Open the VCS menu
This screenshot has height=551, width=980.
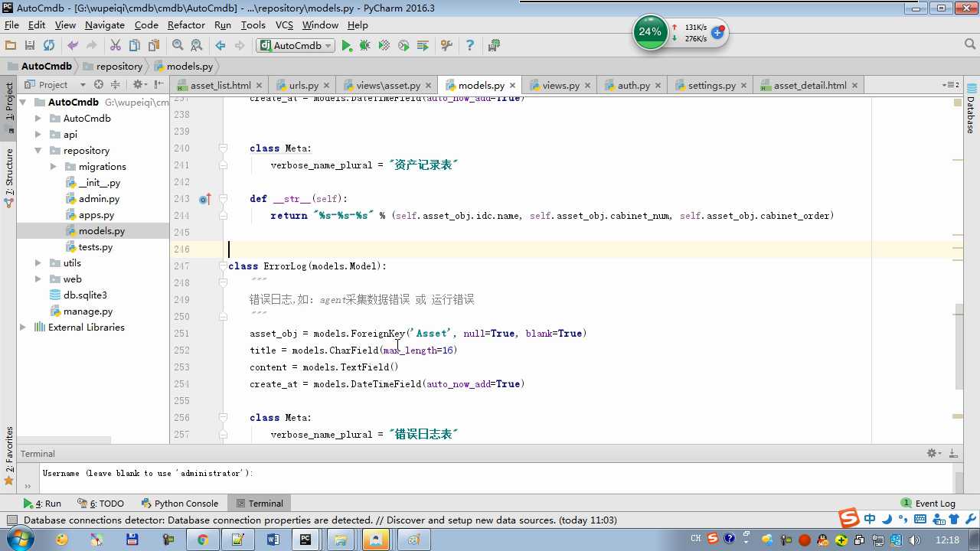point(284,24)
